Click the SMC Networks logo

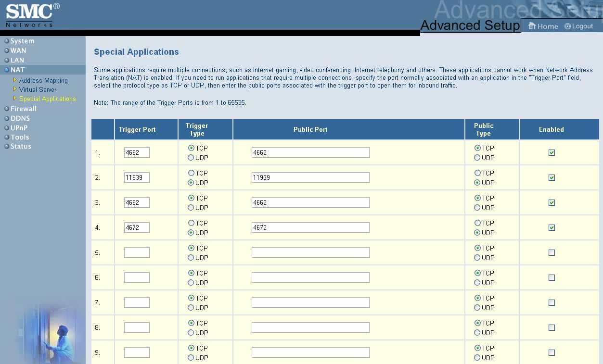tap(33, 15)
